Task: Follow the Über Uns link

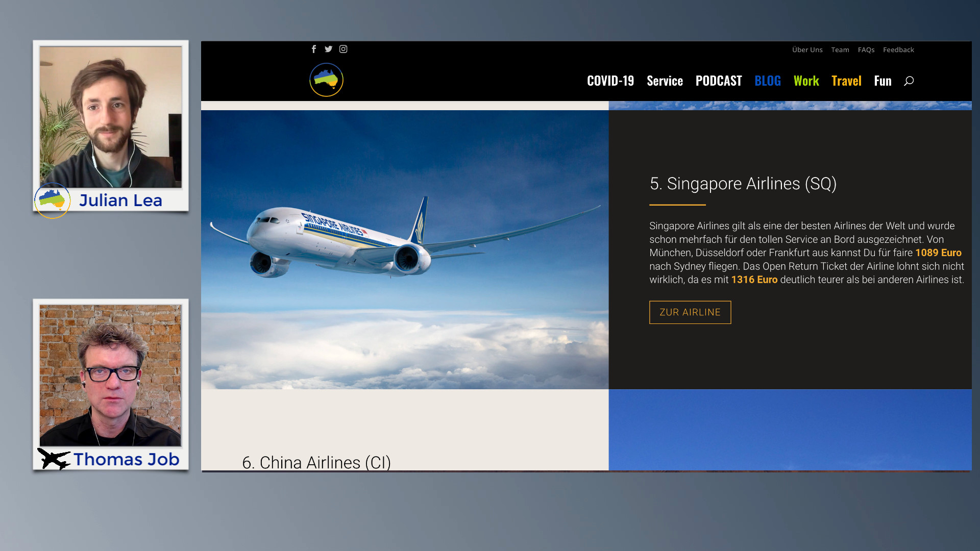Action: point(807,49)
